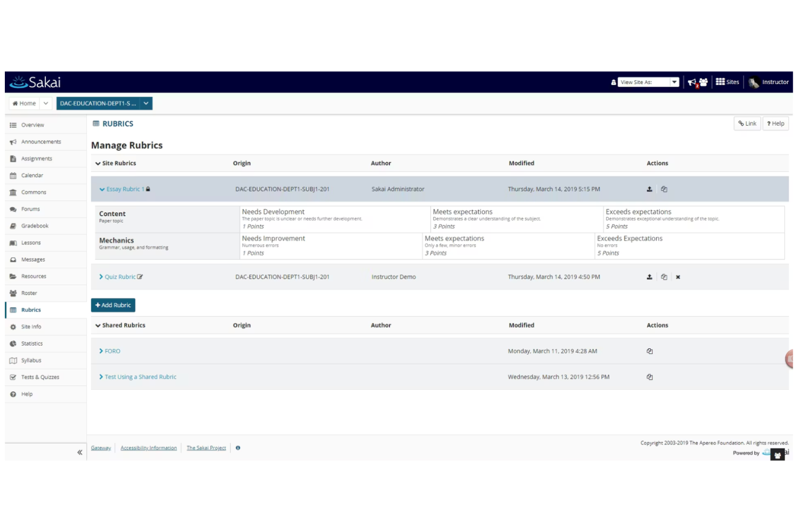Copy the FORO shared rubric
The height and width of the screenshot is (532, 798).
(649, 351)
